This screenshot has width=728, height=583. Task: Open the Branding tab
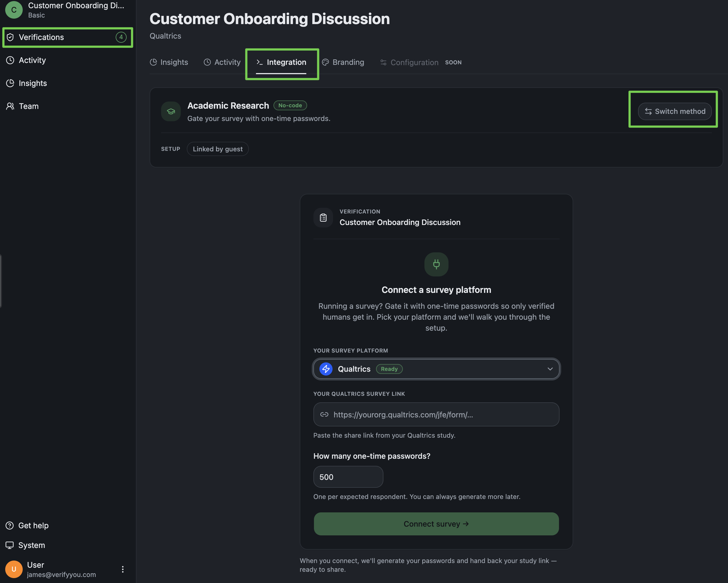tap(343, 62)
